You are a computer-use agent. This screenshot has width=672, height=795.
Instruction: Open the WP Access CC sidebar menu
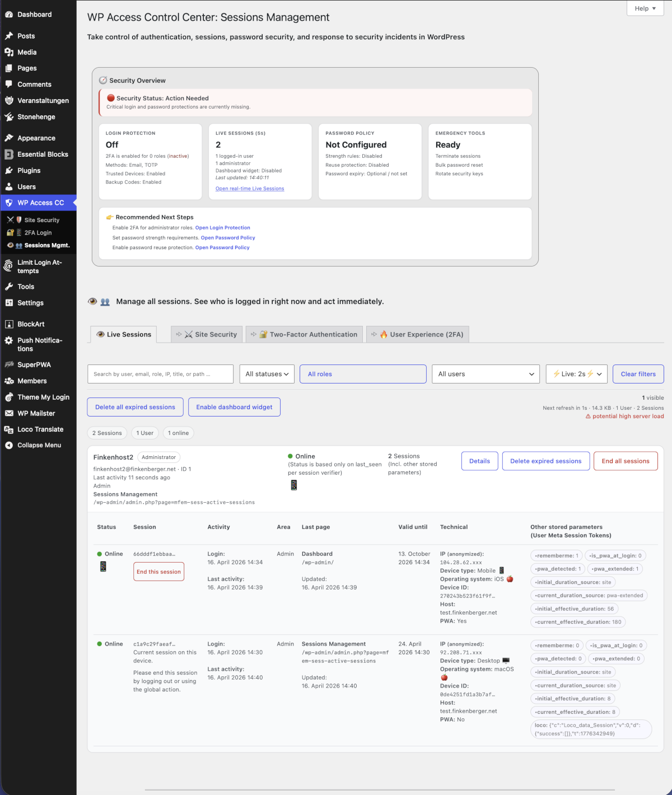tap(38, 202)
